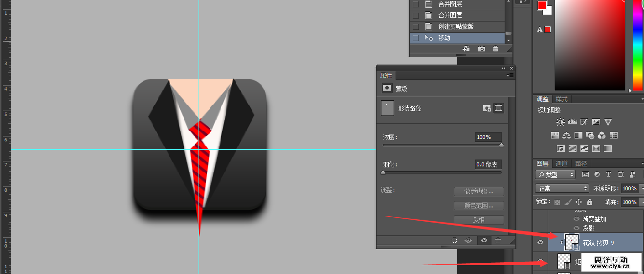644x274 pixels.
Task: Open the layer filter 类型 dropdown
Action: 555,175
